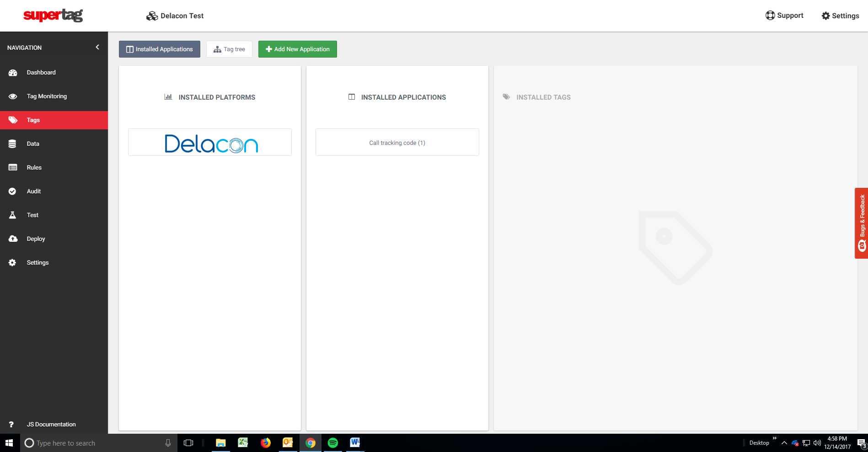The width and height of the screenshot is (868, 452).
Task: Open Rules in the sidebar
Action: [54, 168]
